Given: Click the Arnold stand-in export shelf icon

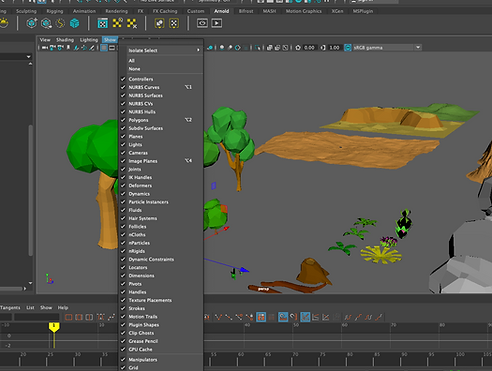Looking at the screenshot, I should coord(46,23).
